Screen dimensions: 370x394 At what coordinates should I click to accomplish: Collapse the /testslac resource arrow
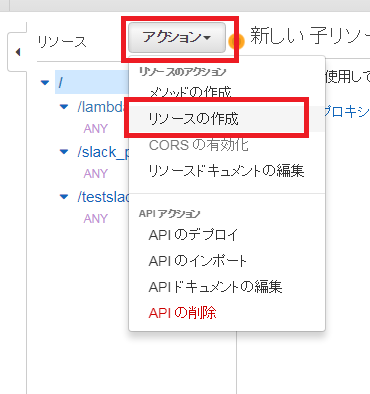coord(64,197)
